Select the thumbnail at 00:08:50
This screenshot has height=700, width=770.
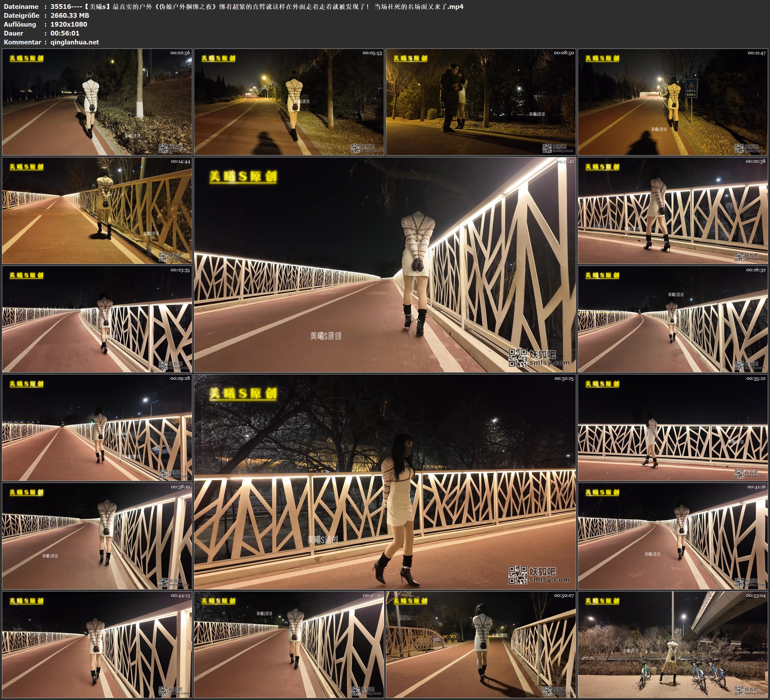[x=481, y=102]
